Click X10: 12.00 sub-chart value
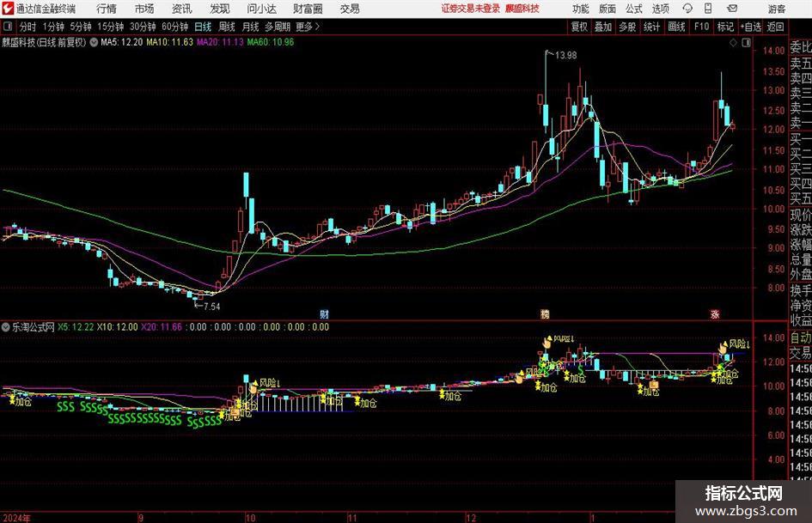 pyautogui.click(x=118, y=327)
